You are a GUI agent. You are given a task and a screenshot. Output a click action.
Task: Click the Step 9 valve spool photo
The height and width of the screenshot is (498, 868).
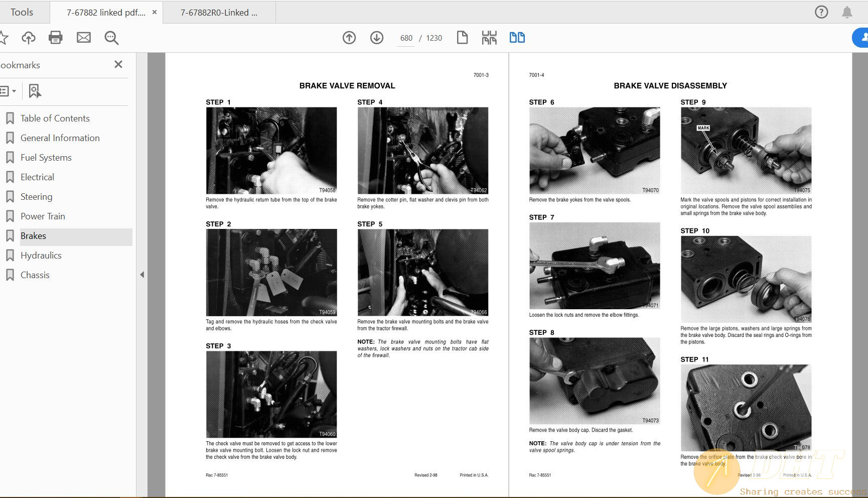click(746, 150)
